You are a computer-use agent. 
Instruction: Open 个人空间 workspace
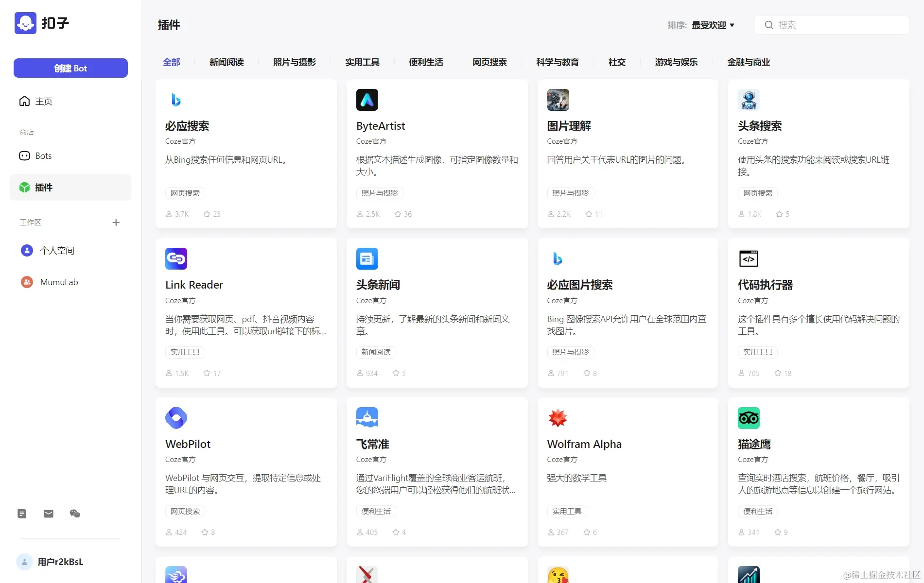click(70, 250)
